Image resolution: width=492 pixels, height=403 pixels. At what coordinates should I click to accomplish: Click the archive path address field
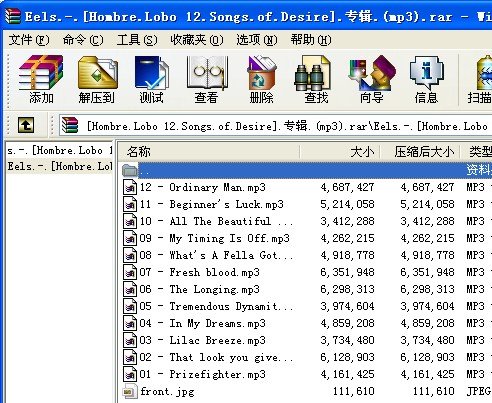[x=275, y=126]
